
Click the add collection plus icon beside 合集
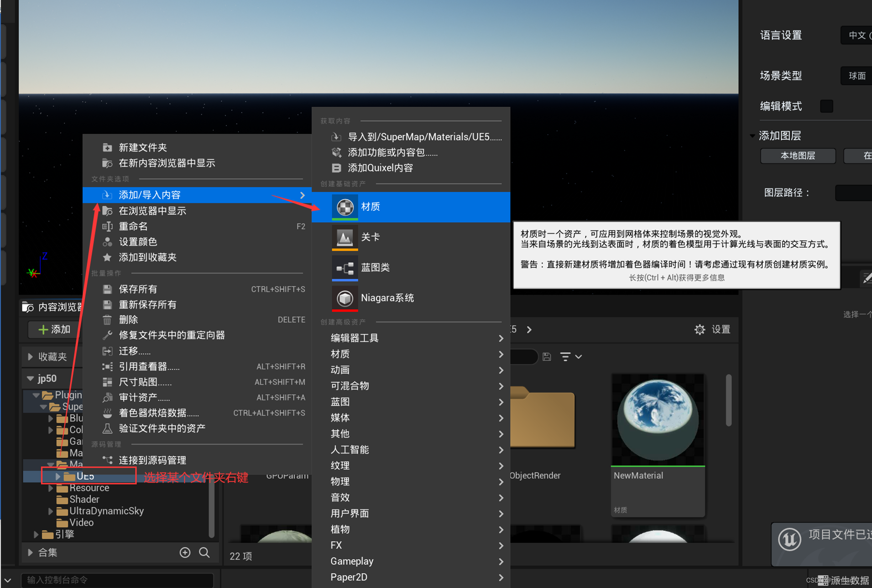185,552
